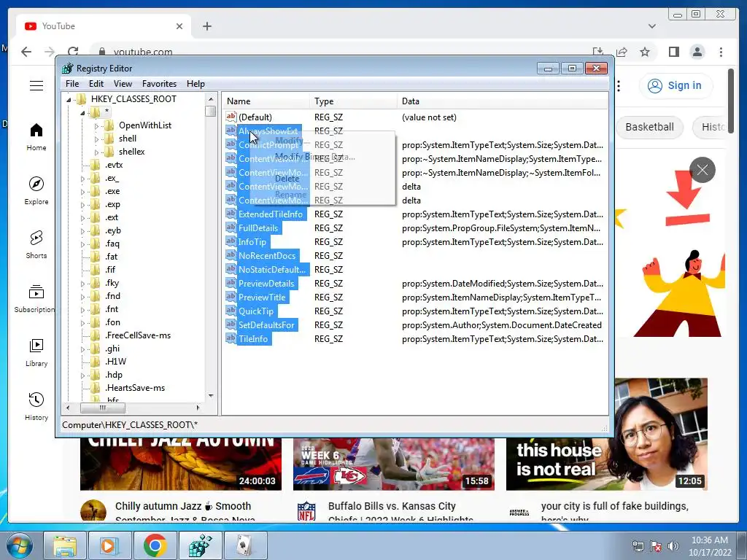
Task: Close the YouTube promo banner
Action: coord(703,169)
